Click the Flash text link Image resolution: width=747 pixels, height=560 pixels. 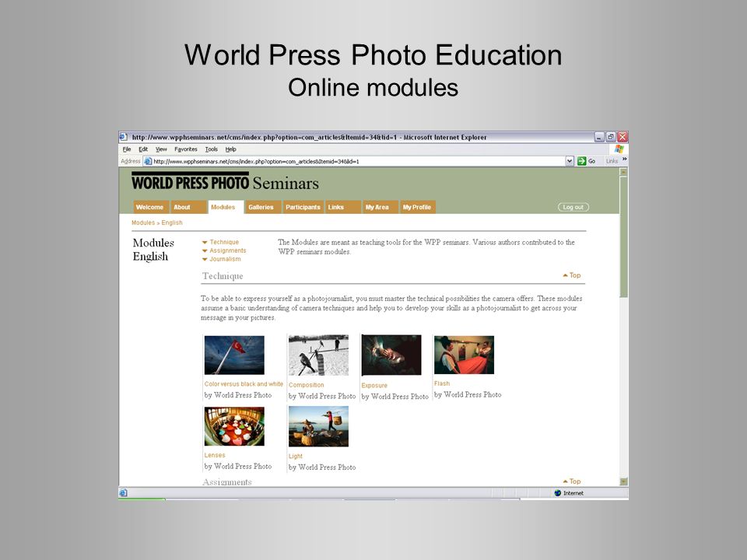442,383
